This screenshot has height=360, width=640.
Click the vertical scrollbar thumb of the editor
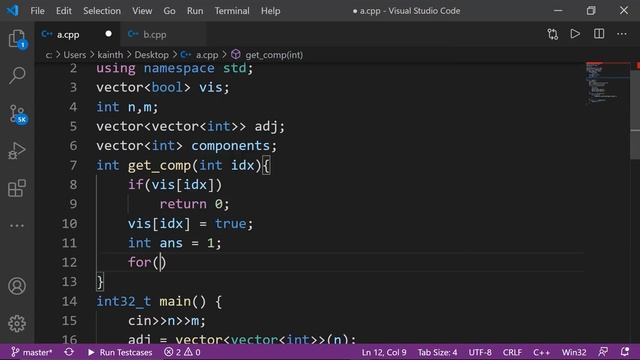click(x=635, y=115)
